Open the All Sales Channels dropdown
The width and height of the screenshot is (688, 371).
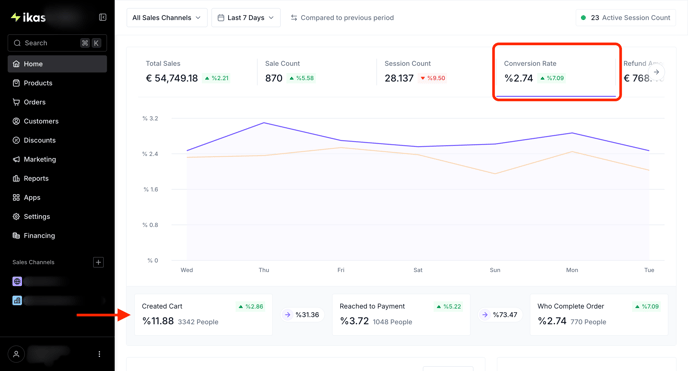167,18
